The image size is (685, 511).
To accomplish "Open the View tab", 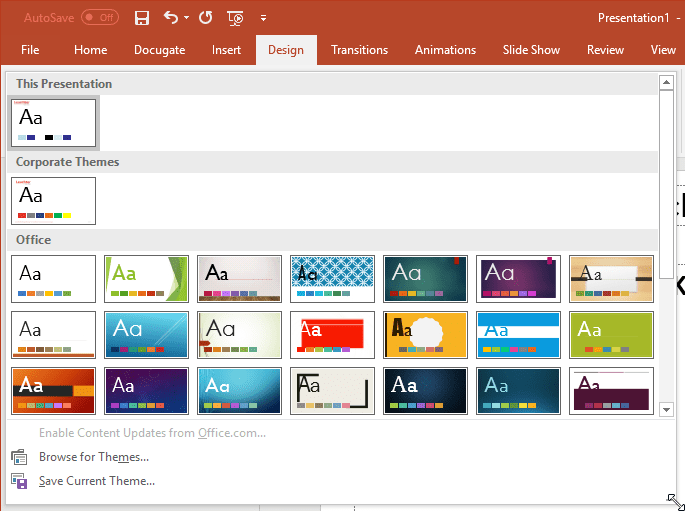I will pyautogui.click(x=663, y=50).
